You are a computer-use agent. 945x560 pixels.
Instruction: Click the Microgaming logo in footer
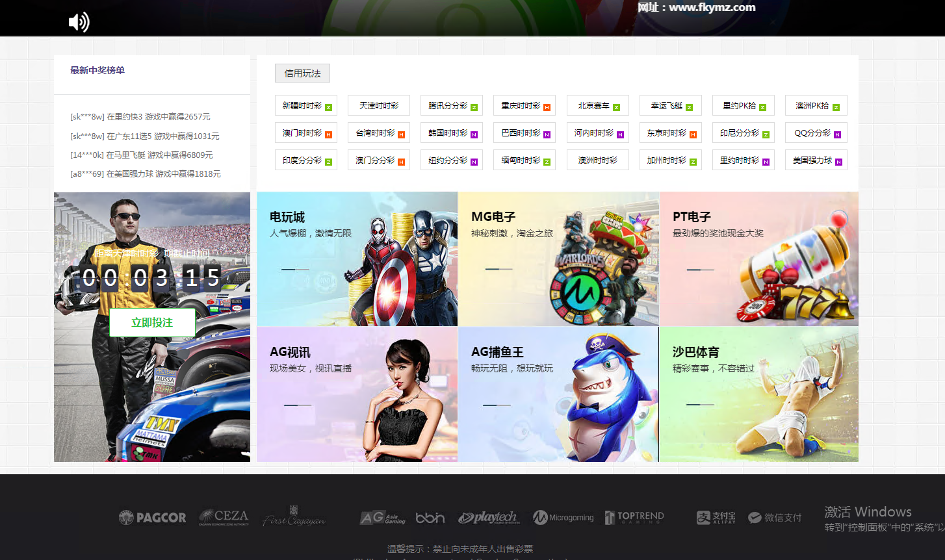[x=563, y=517]
